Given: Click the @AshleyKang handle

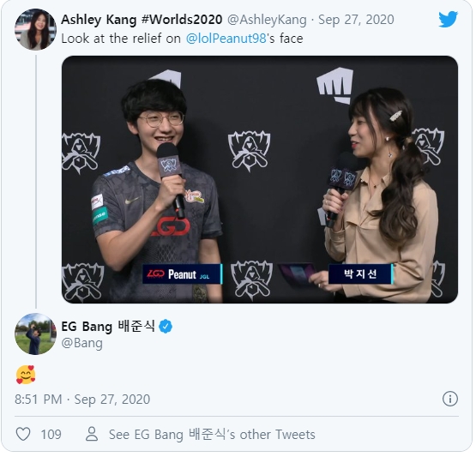Looking at the screenshot, I should pos(267,20).
